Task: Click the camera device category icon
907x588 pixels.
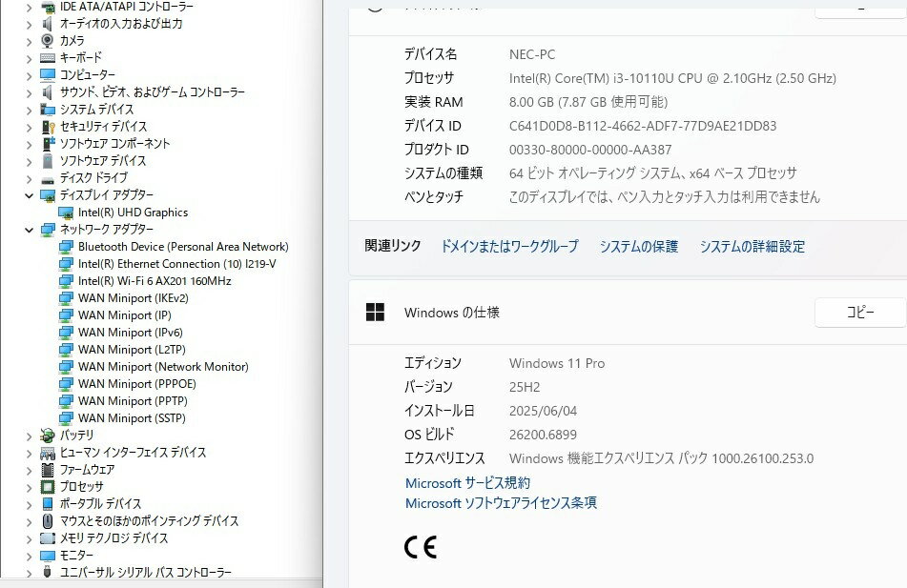Action: coord(48,41)
